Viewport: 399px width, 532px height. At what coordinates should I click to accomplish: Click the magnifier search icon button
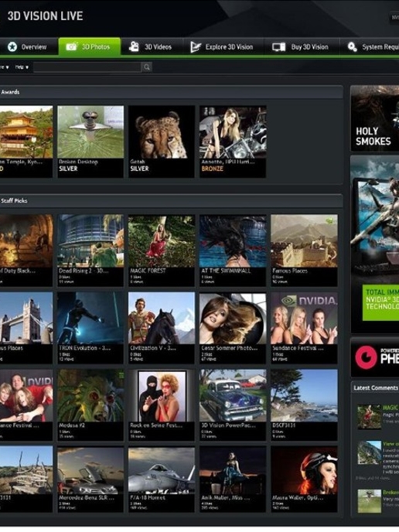pos(147,67)
